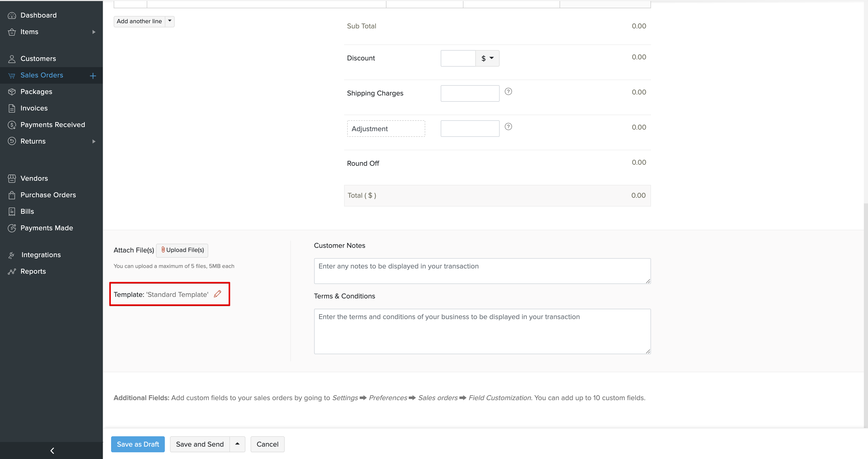The image size is (868, 459).
Task: Click the Upload File(s) button
Action: [x=182, y=250]
